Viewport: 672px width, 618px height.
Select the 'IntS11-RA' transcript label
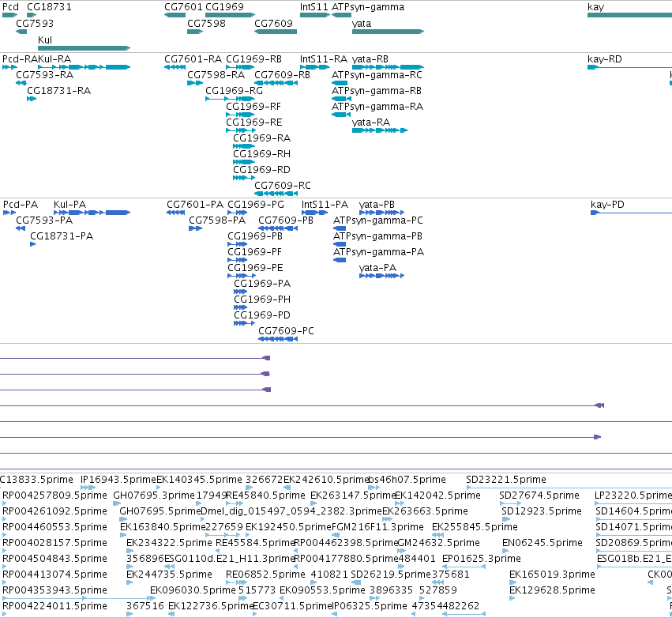(324, 59)
